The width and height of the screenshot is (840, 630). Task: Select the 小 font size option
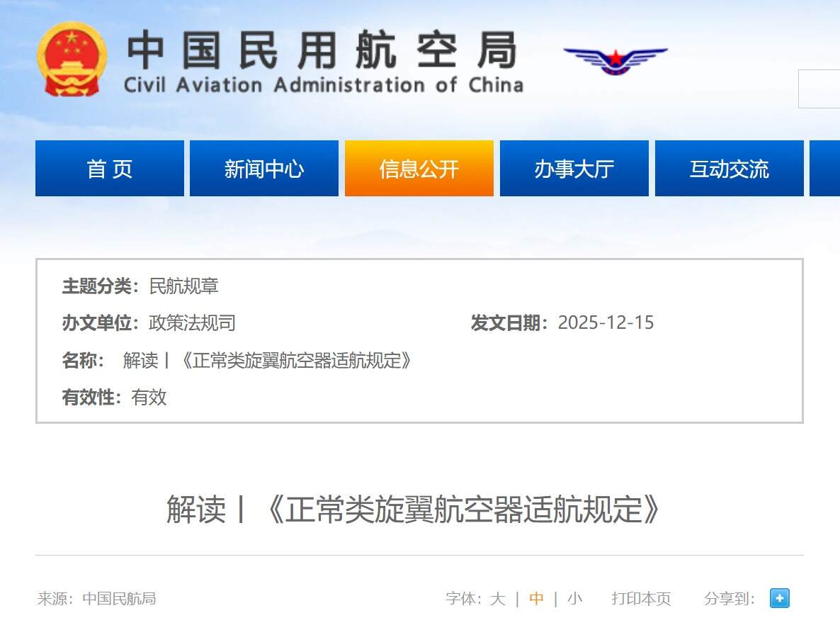(574, 599)
